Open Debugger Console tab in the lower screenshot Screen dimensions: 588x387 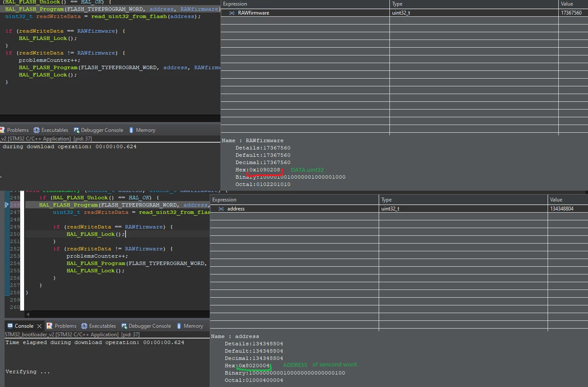point(146,326)
